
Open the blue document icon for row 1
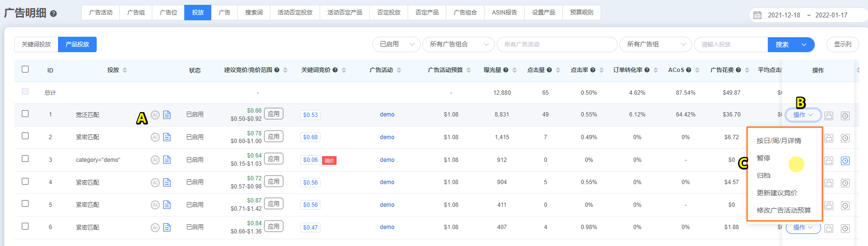(x=167, y=115)
